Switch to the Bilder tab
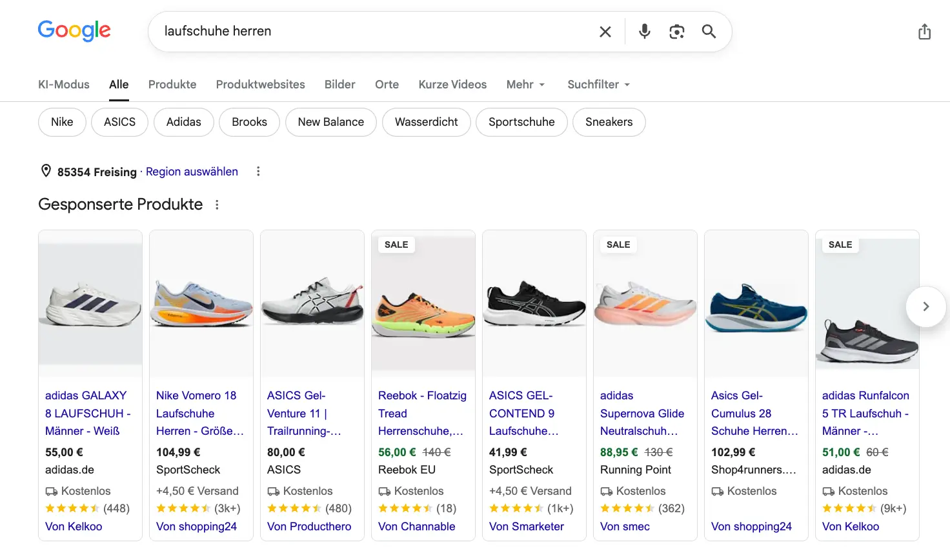 click(340, 85)
